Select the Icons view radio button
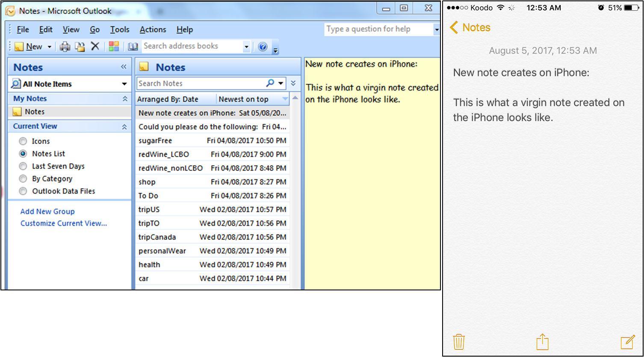 click(23, 141)
